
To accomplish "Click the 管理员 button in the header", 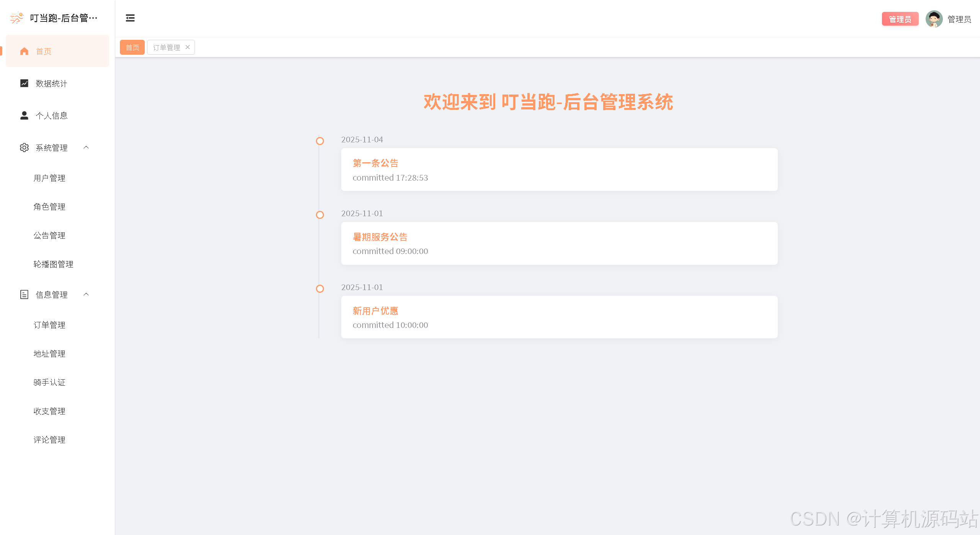I will click(900, 19).
